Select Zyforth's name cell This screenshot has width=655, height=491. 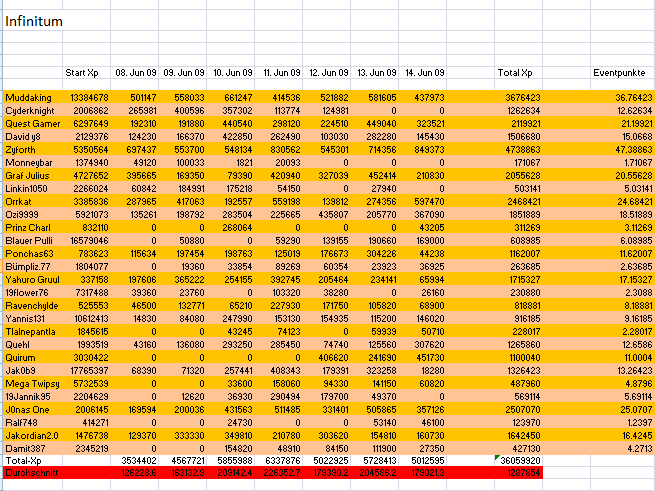click(x=33, y=149)
